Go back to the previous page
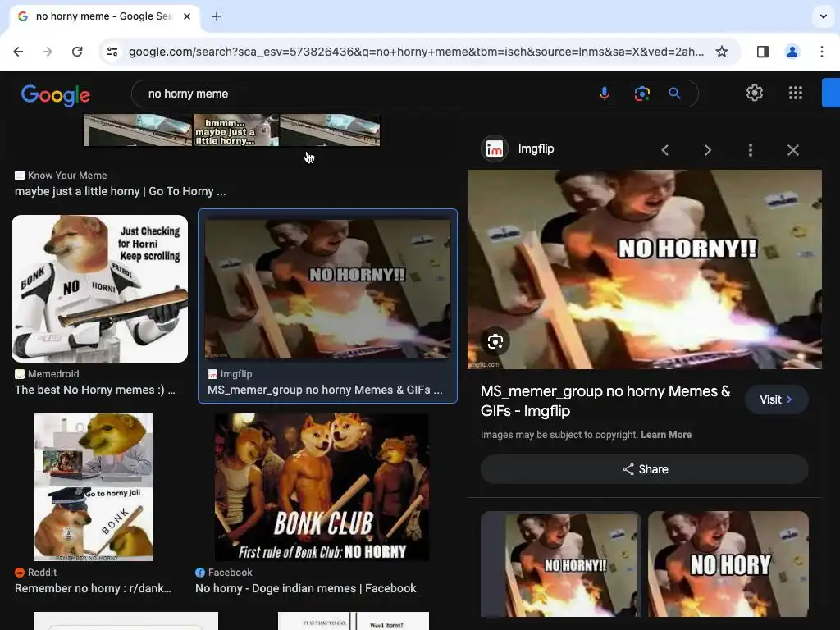Screen dimensions: 840x630 (18, 52)
